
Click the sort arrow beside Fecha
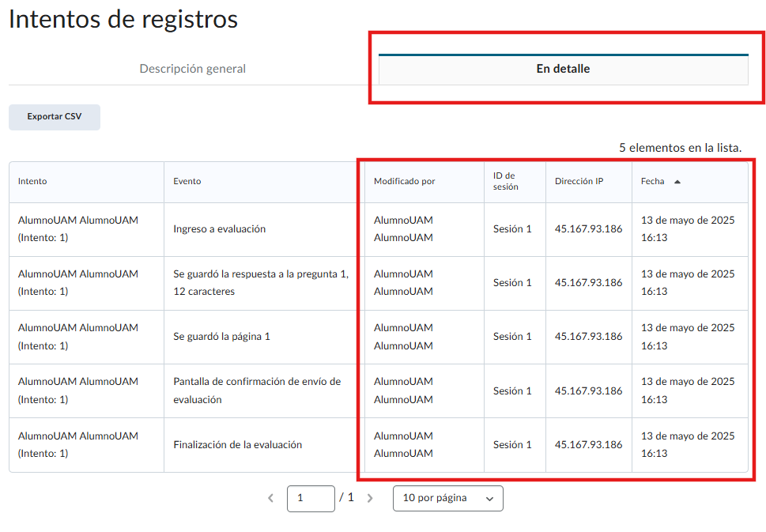[x=677, y=182]
